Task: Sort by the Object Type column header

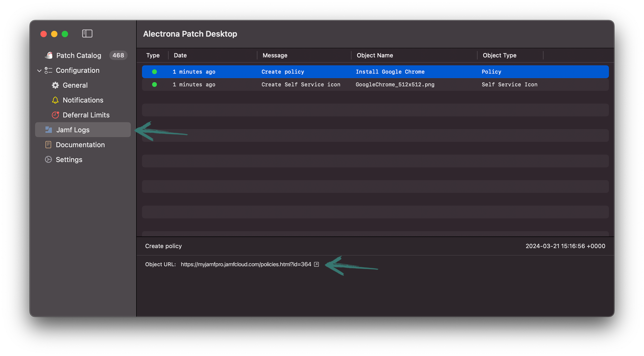Action: [x=499, y=55]
